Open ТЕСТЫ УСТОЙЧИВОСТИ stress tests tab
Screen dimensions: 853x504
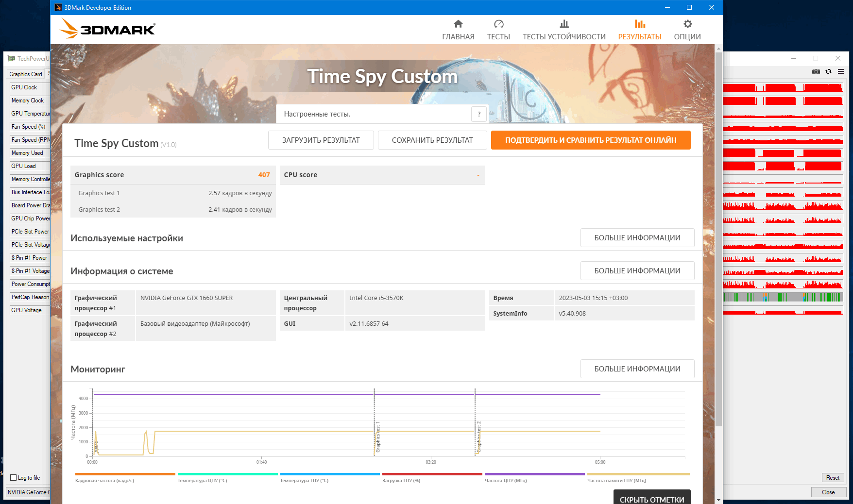(x=564, y=30)
